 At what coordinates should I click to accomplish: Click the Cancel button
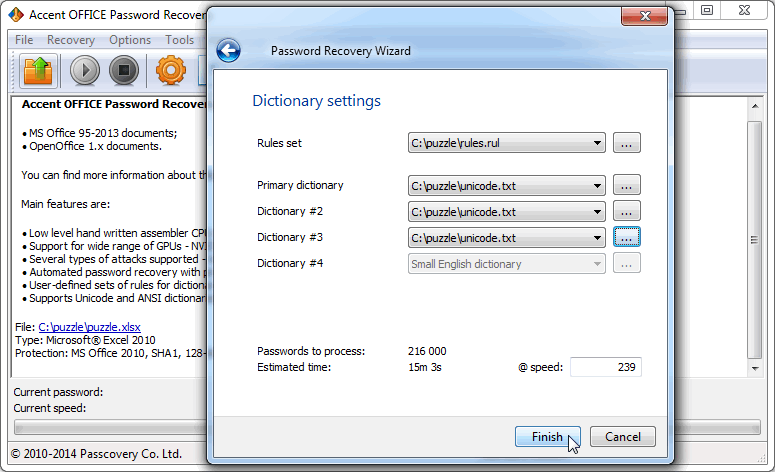point(622,437)
